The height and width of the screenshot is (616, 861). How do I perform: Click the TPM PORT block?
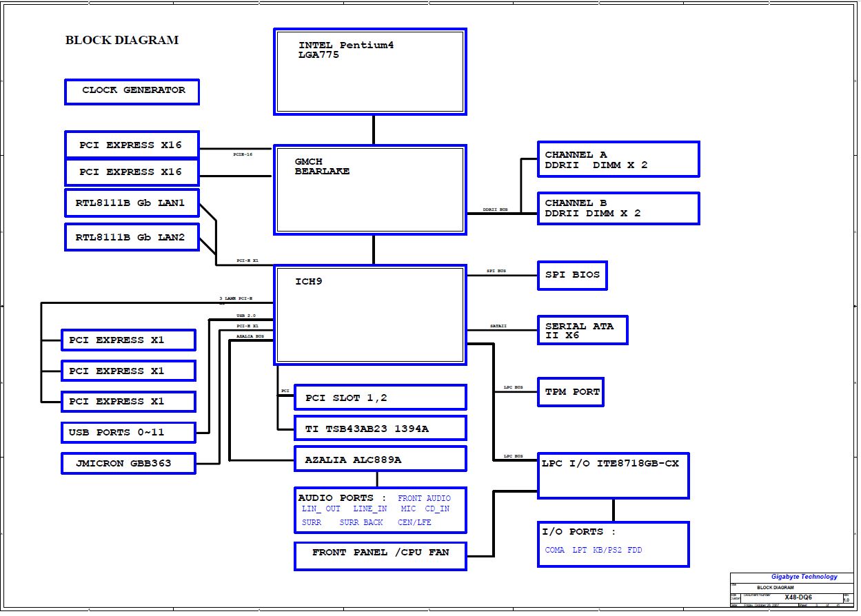[571, 392]
